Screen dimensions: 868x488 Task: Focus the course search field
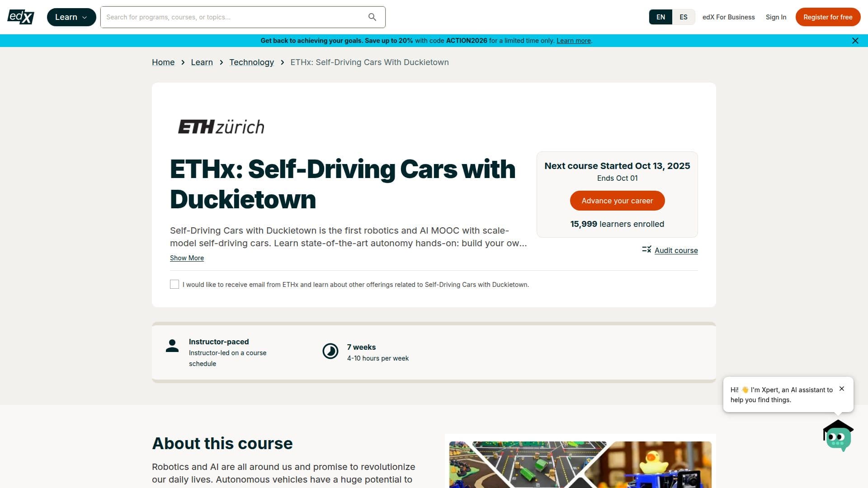coord(243,17)
